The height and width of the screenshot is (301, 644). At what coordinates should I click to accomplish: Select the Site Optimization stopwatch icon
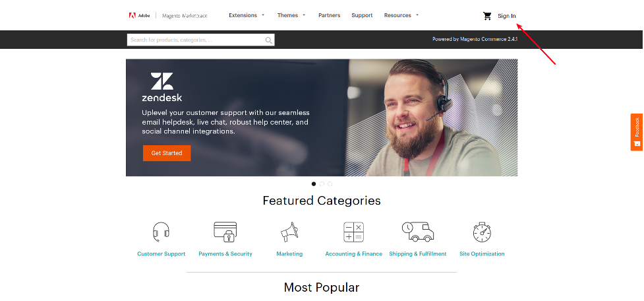(482, 232)
